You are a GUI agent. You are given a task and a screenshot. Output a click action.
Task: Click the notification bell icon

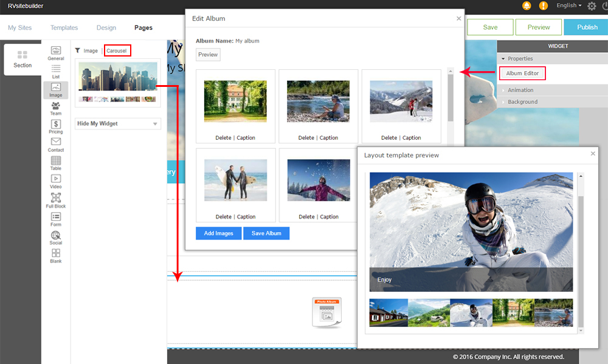click(527, 6)
